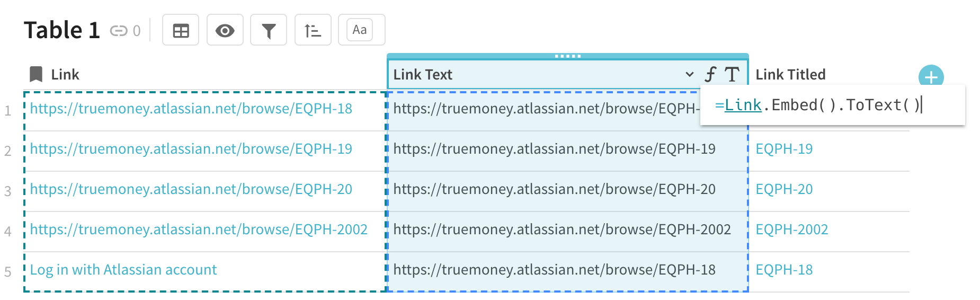980x300 pixels.
Task: Select Link Text cell ending EQPH-2002
Action: pyautogui.click(x=568, y=232)
